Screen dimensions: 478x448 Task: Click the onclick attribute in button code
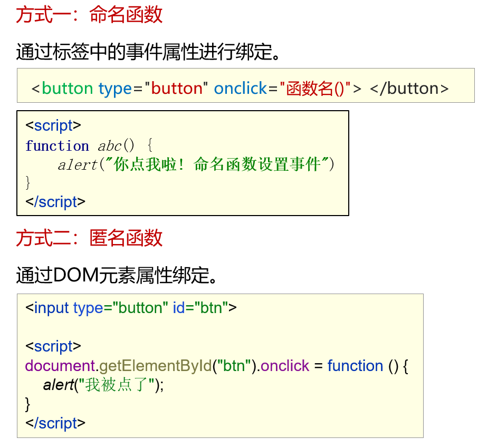(241, 89)
